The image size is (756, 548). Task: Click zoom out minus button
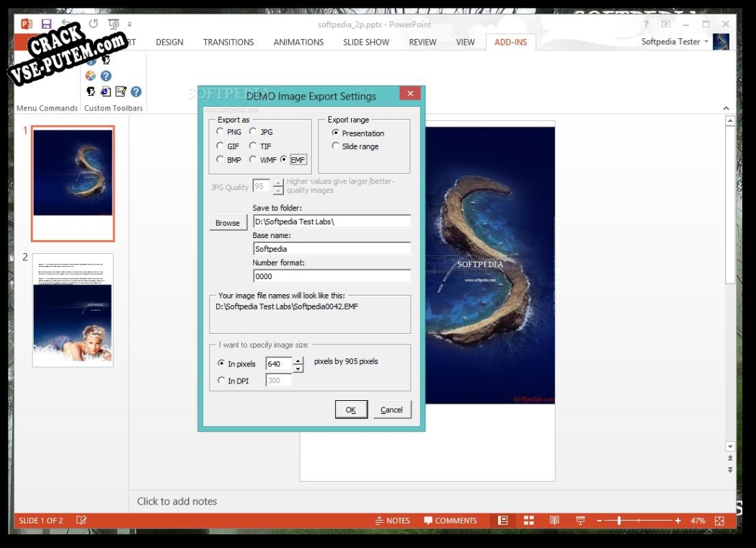tap(600, 521)
